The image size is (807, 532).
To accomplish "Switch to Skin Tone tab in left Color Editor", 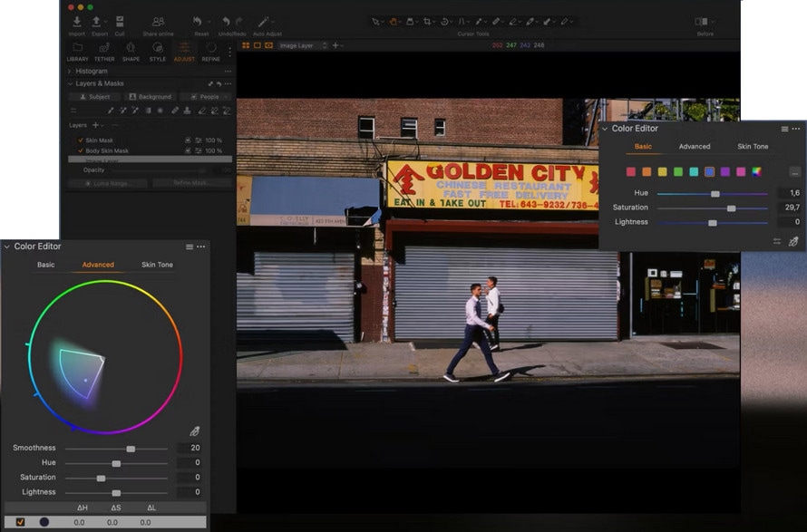I will 157,265.
